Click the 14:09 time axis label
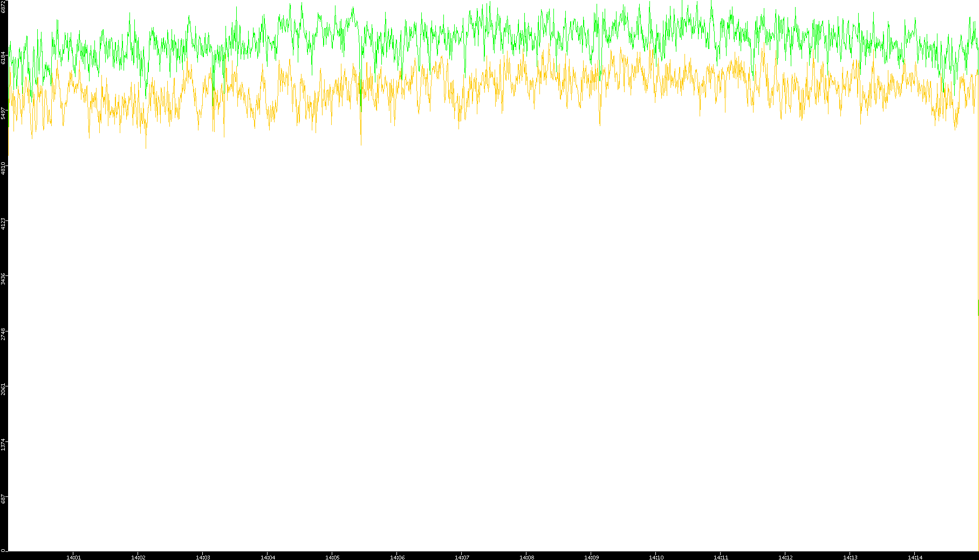 point(591,557)
